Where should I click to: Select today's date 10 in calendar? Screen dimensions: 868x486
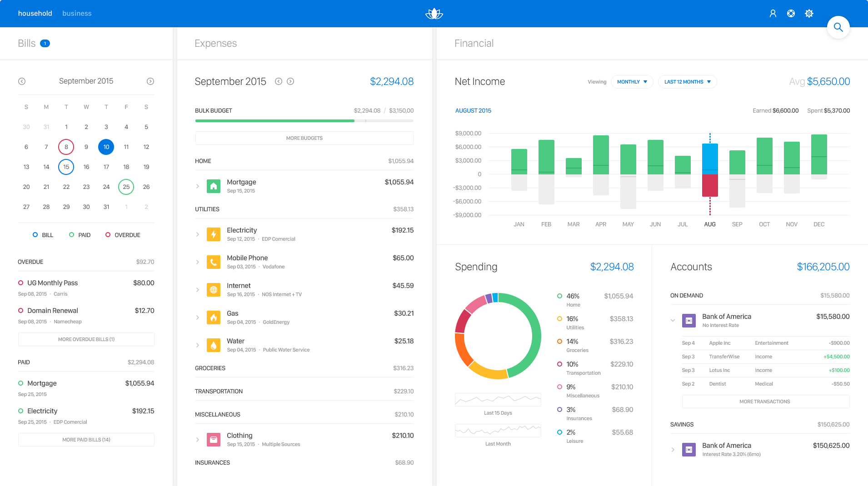(106, 147)
